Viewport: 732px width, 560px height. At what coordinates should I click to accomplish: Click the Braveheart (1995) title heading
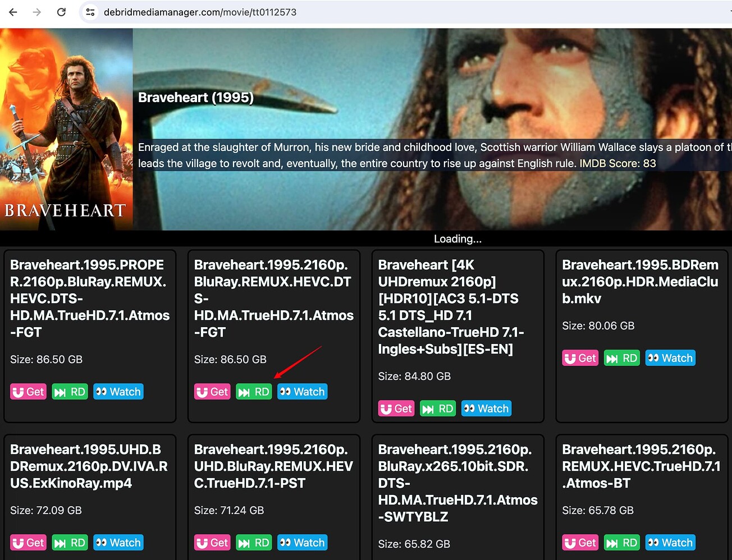pos(196,98)
